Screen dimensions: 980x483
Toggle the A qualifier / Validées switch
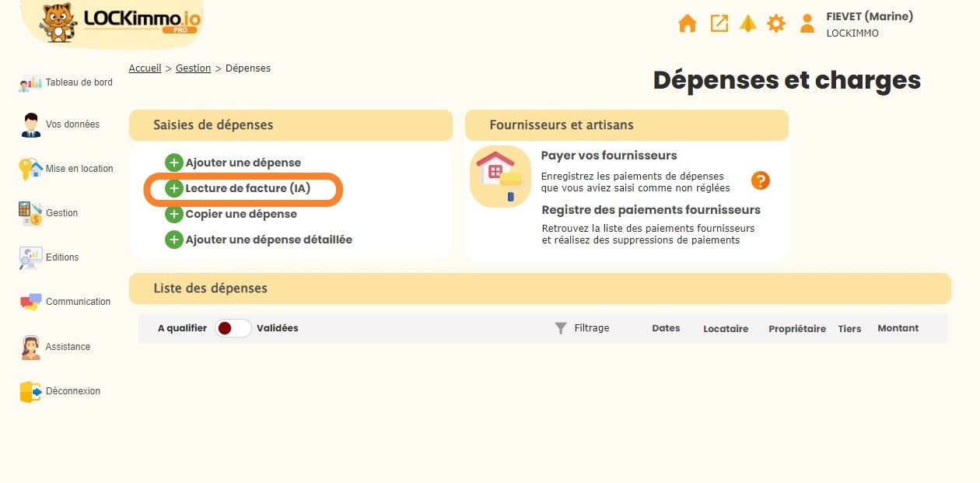(x=233, y=328)
